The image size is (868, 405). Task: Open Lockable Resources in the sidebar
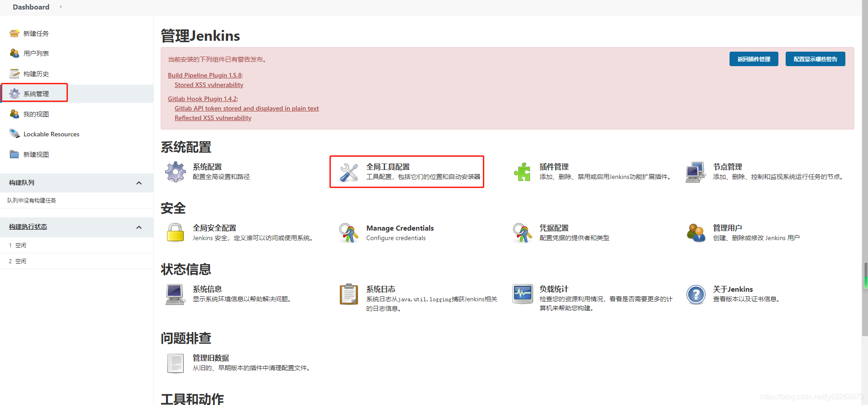pos(52,134)
